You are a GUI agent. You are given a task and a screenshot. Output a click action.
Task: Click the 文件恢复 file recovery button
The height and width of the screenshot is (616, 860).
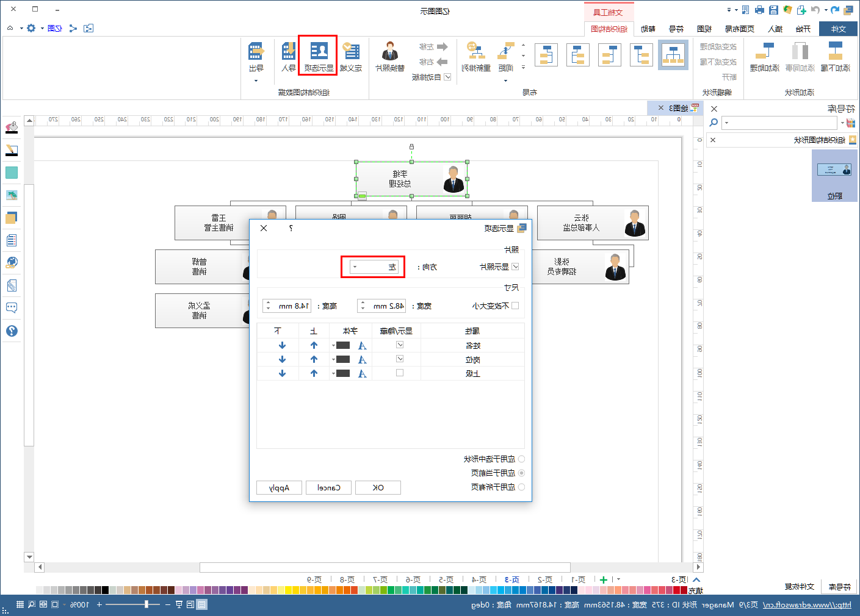[799, 586]
